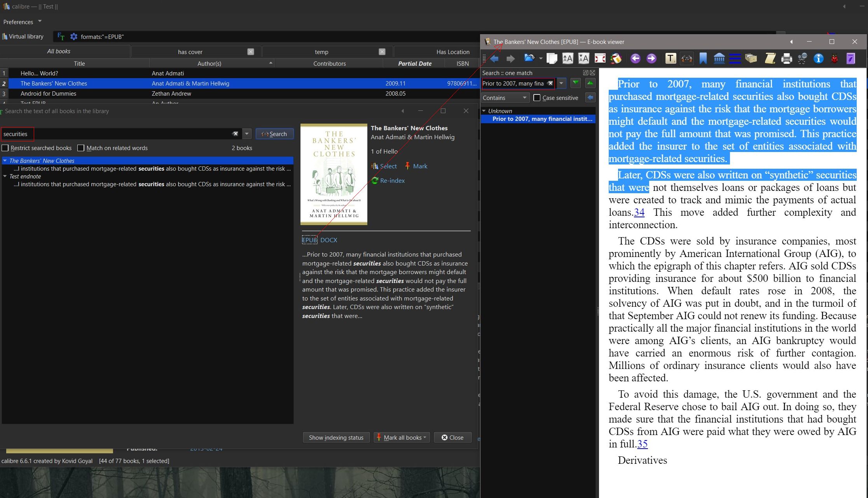868x498 pixels.
Task: Open the Virtual library button
Action: [x=23, y=37]
